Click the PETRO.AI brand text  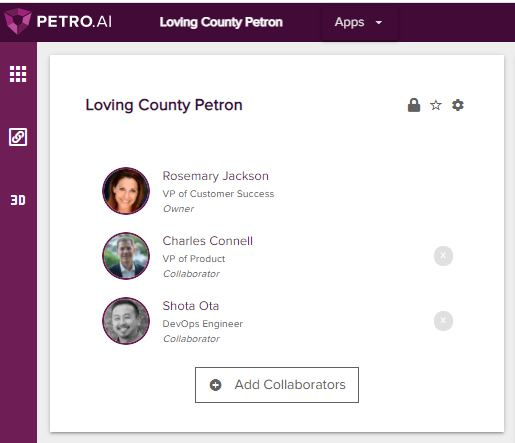pyautogui.click(x=74, y=22)
